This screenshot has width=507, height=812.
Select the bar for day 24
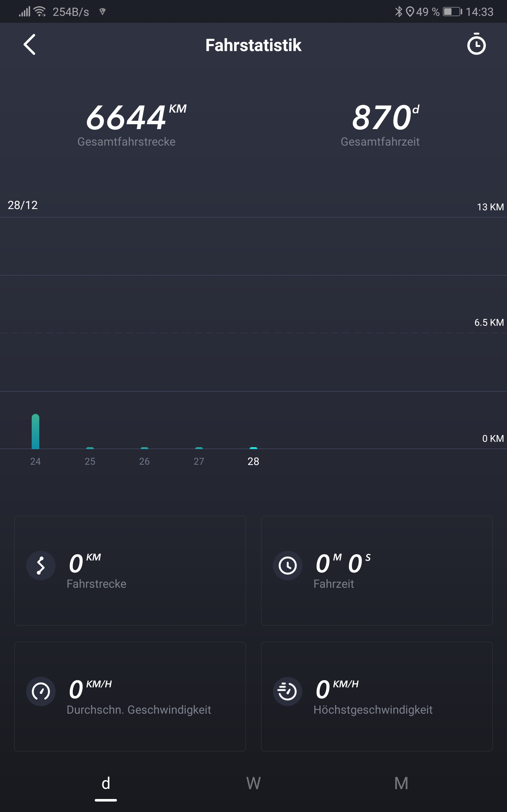35,431
